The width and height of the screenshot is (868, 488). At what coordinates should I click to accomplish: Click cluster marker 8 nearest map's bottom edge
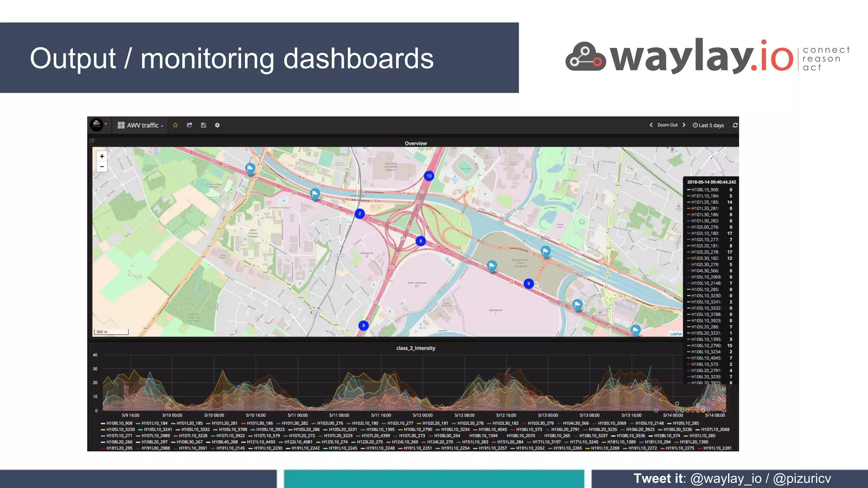click(x=363, y=325)
